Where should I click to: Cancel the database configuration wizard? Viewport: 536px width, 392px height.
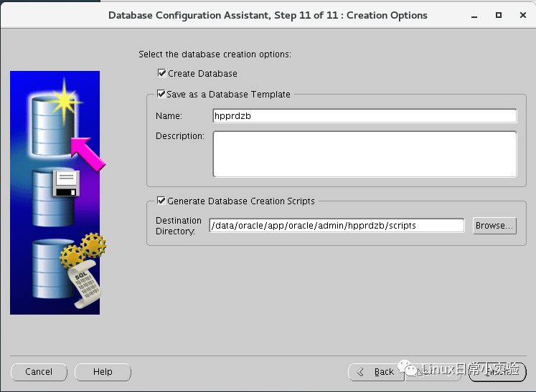click(39, 372)
